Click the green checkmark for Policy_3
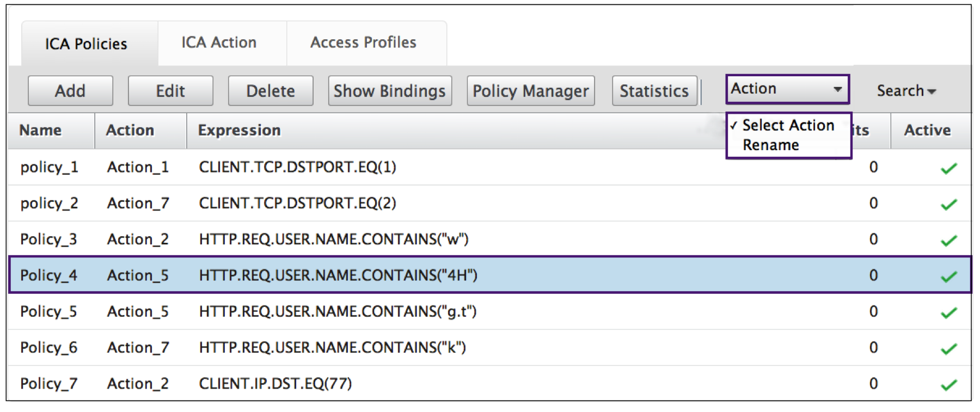Screen dimensions: 980x412 point(948,240)
